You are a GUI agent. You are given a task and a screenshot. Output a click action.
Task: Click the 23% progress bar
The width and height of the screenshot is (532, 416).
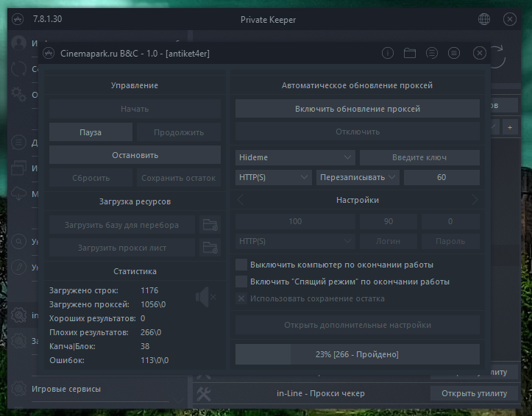pyautogui.click(x=357, y=354)
